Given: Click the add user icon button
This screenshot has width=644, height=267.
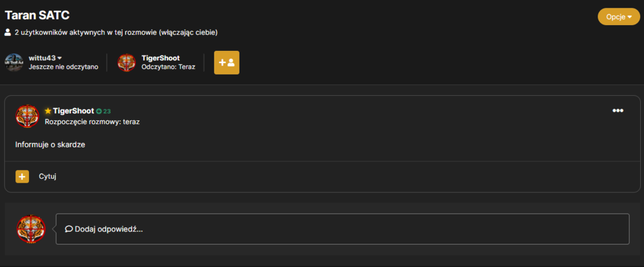Looking at the screenshot, I should pos(227,63).
